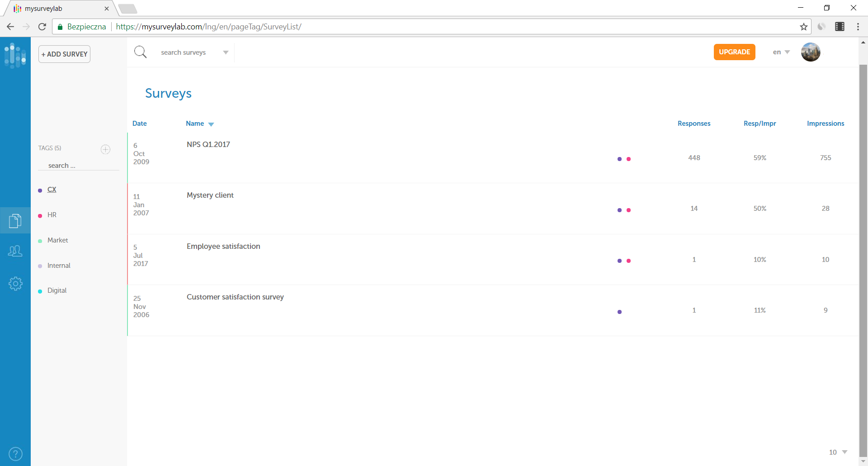Open the respondents people icon
868x466 pixels.
click(15, 251)
